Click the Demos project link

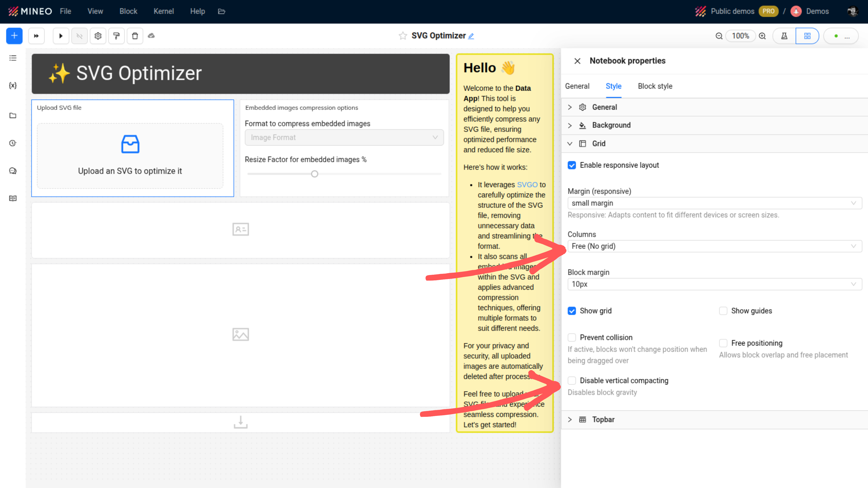point(817,12)
